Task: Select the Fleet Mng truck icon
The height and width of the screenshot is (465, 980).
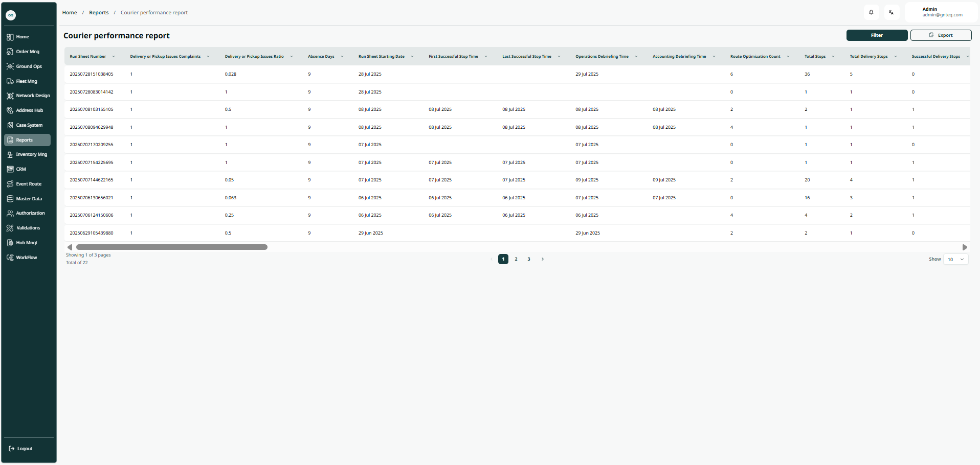Action: 10,81
